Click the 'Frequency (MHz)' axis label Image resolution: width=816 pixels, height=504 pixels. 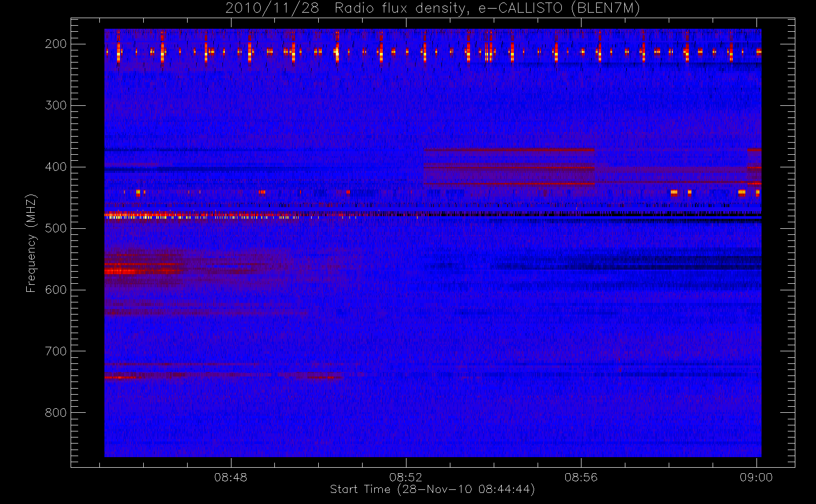(x=31, y=243)
